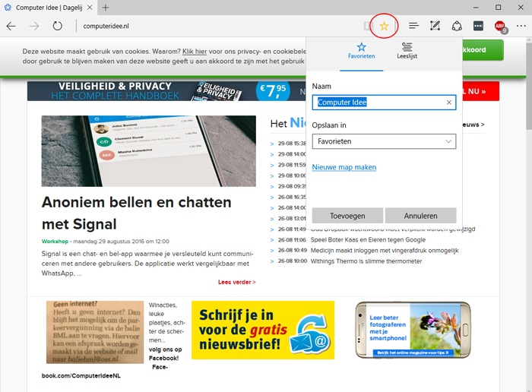Open the dark extension icon in toolbar
Image resolution: width=532 pixels, height=392 pixels.
pyautogui.click(x=478, y=26)
